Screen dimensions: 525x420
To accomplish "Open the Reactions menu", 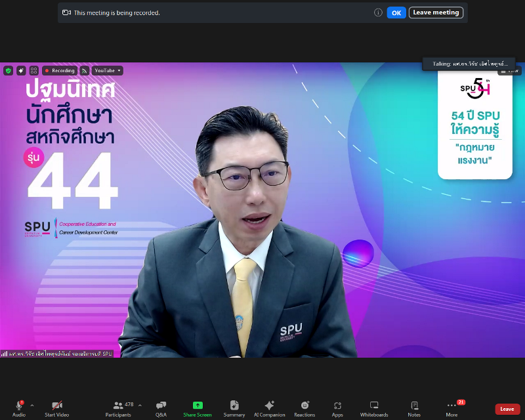I will 304,409.
